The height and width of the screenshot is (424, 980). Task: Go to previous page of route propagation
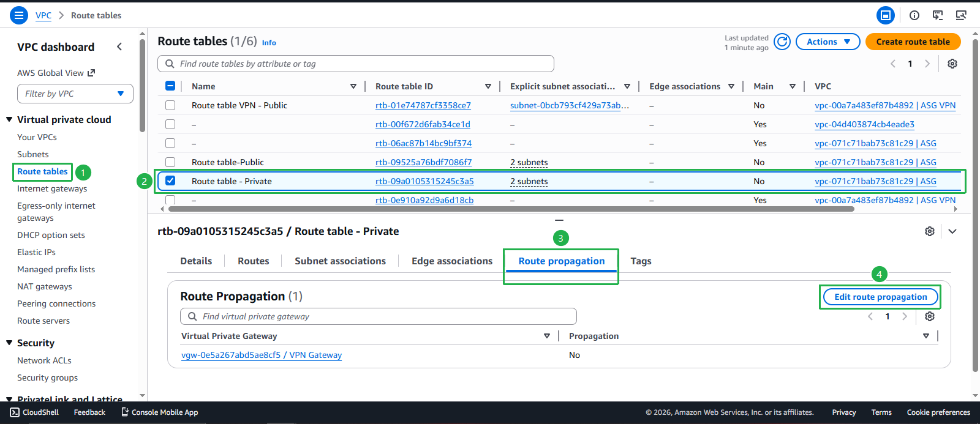click(870, 316)
